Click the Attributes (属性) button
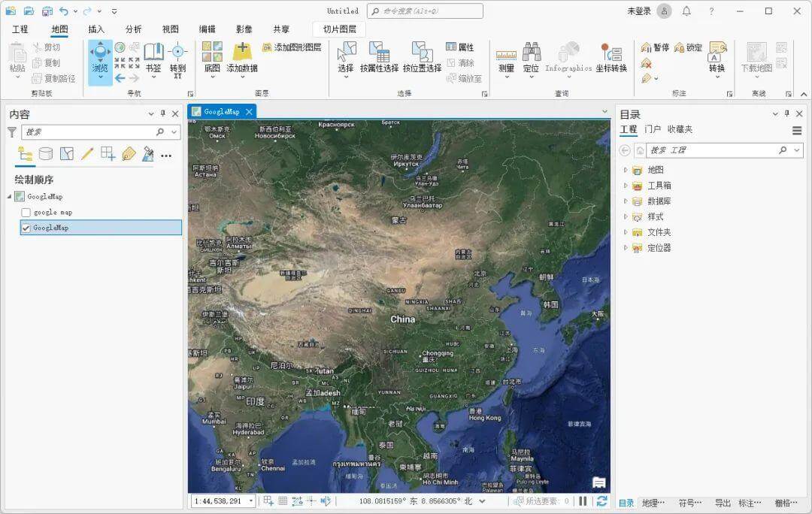812x514 pixels. [459, 47]
